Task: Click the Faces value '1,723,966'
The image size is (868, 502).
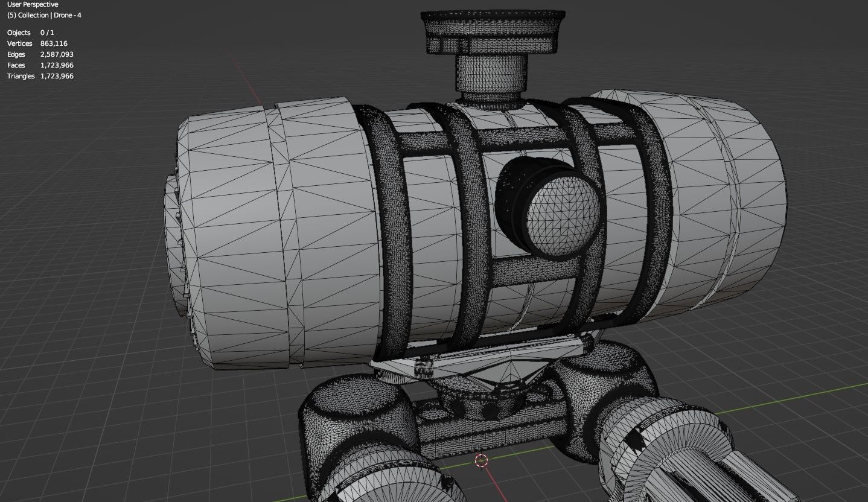Action: click(x=57, y=65)
